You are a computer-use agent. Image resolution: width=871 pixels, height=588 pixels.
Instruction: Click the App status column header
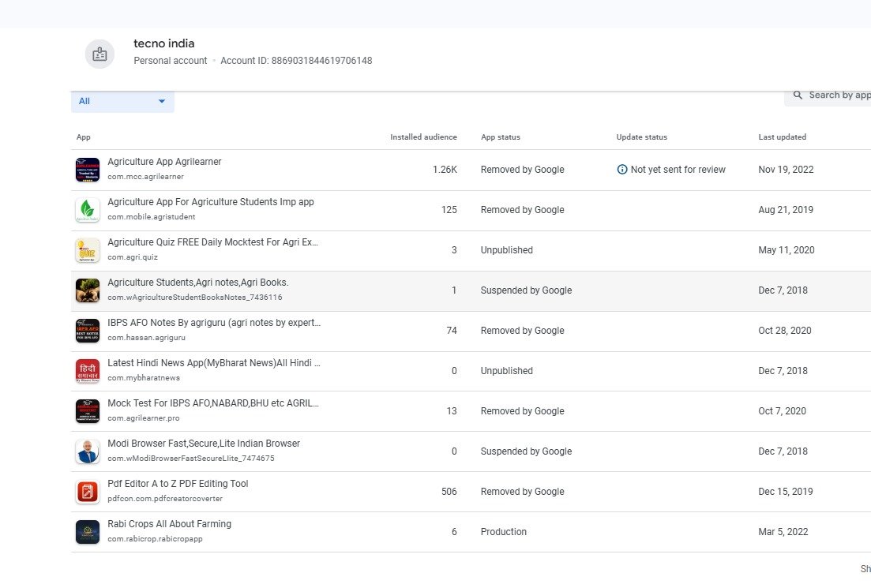click(501, 137)
